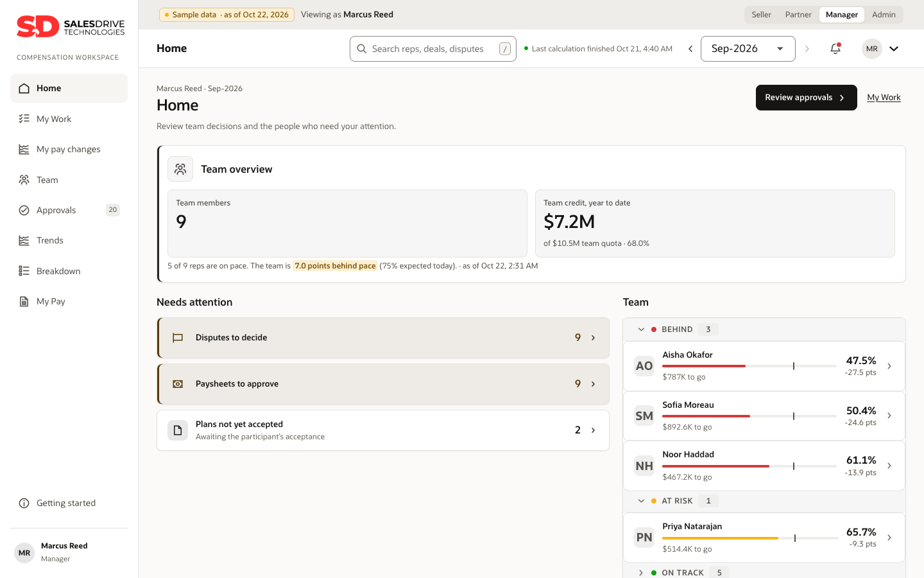Collapse the AT RISK team group
This screenshot has width=924, height=578.
(x=641, y=501)
